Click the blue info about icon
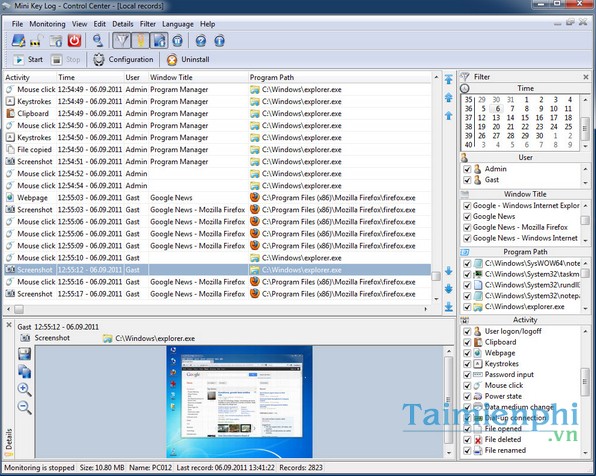This screenshot has width=596, height=476. pos(219,41)
